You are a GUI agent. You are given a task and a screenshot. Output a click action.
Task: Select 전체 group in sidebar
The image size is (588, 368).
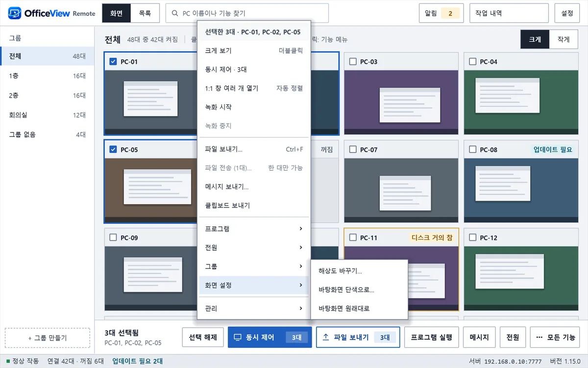[x=47, y=56]
